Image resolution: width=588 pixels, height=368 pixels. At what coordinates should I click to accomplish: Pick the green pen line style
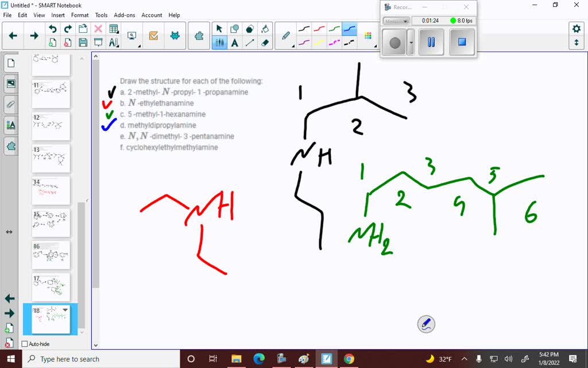(x=334, y=29)
